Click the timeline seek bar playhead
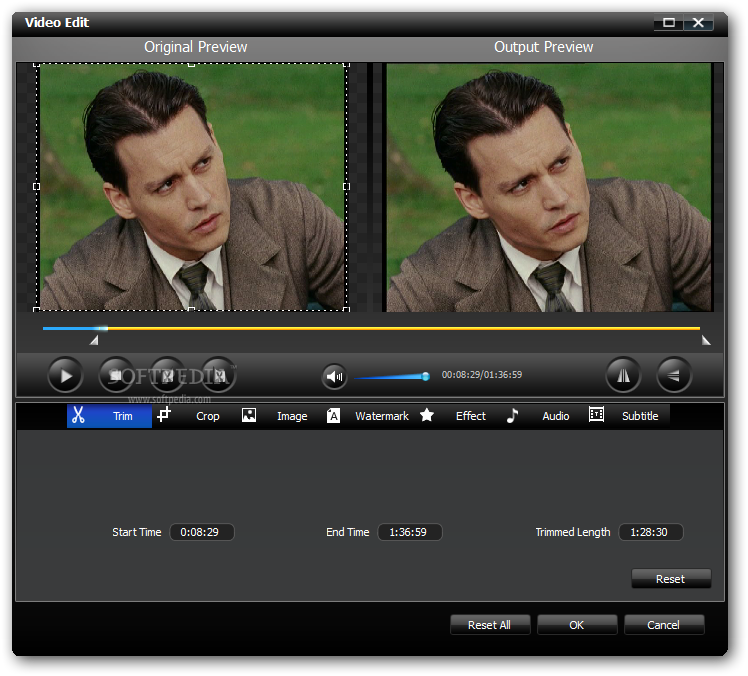Image resolution: width=748 pixels, height=676 pixels. pyautogui.click(x=101, y=328)
